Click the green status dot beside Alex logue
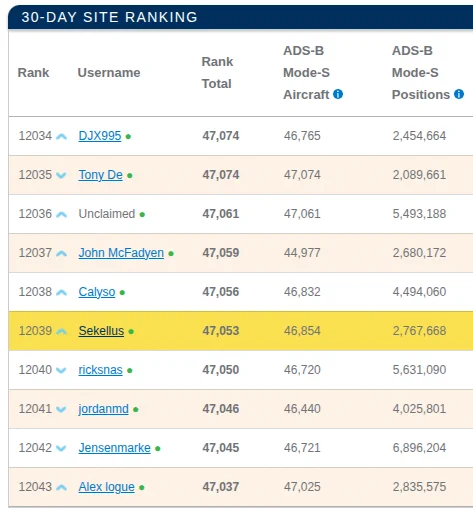Screen dimensions: 473x510 click(x=142, y=488)
